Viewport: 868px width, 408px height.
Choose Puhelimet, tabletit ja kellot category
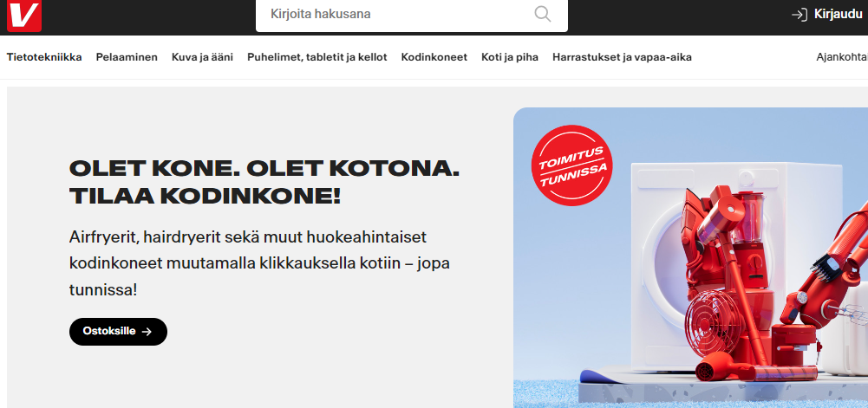[317, 57]
